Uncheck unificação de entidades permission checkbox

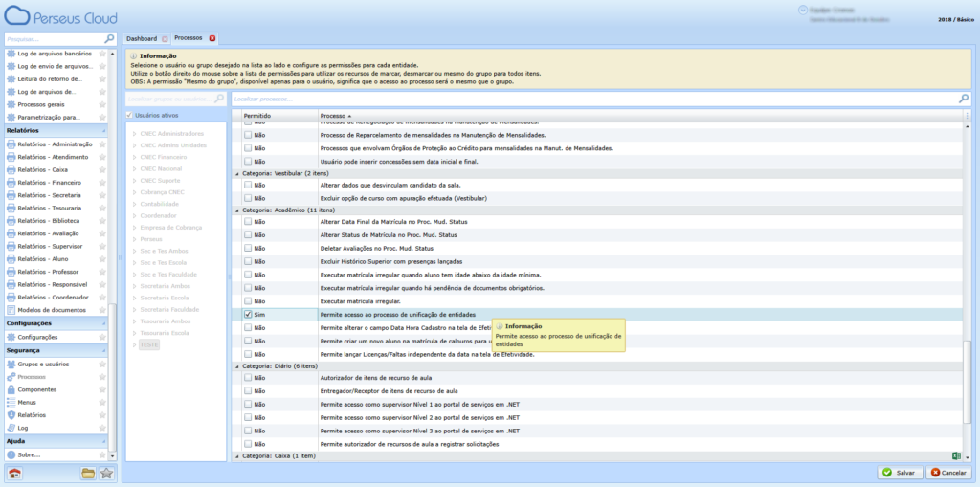click(x=248, y=314)
